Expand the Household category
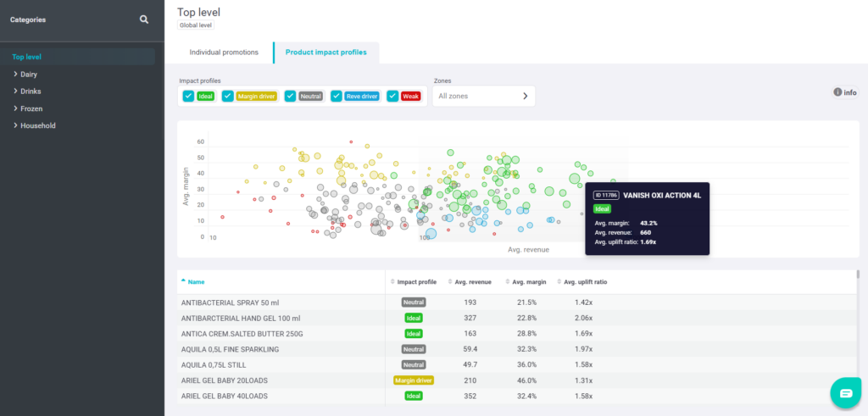Screen dimensions: 868x416 16,125
